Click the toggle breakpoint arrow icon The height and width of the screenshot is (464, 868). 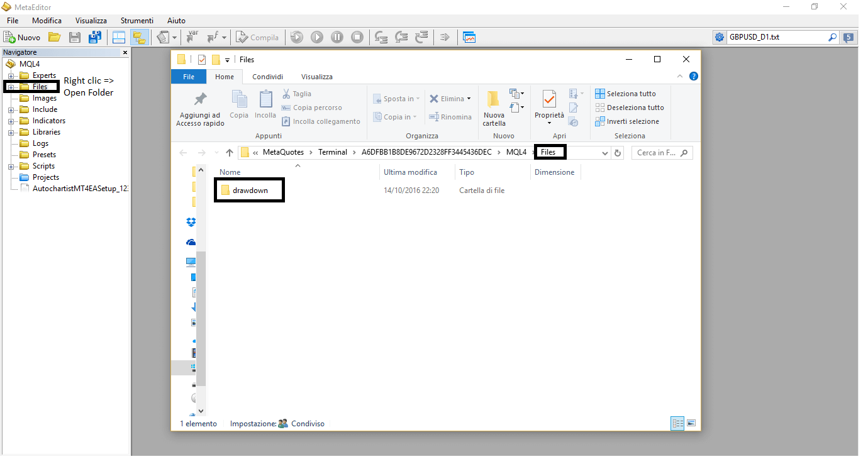pyautogui.click(x=445, y=37)
